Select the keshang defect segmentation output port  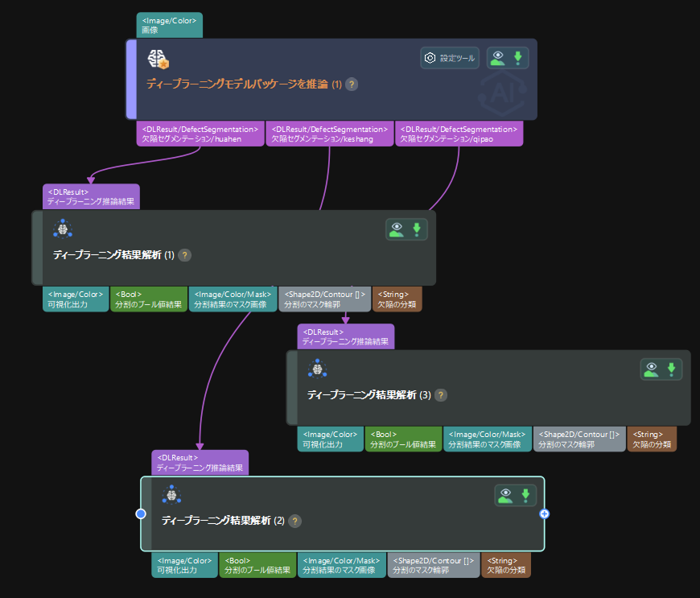pyautogui.click(x=330, y=134)
